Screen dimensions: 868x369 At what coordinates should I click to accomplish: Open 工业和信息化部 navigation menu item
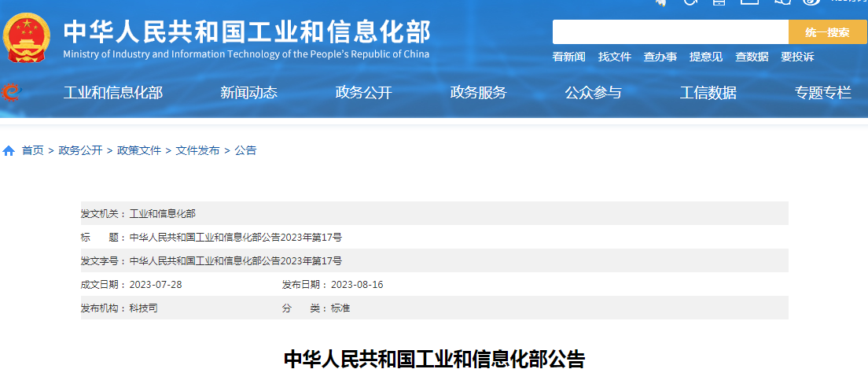click(113, 93)
